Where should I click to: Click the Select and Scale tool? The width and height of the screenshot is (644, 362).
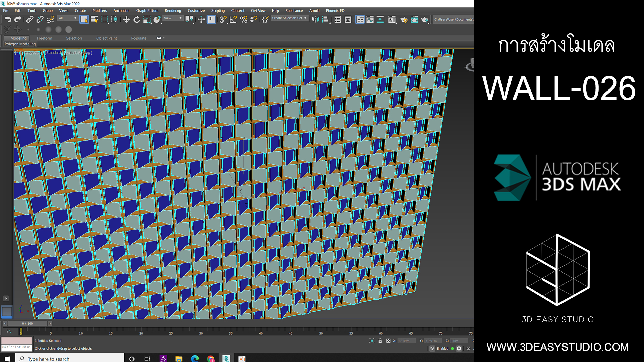point(147,20)
